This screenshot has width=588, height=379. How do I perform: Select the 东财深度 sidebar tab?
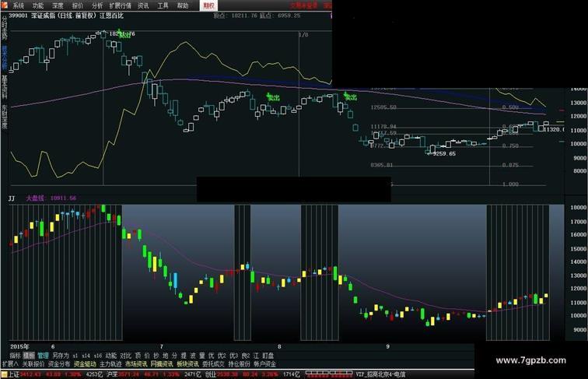(x=5, y=116)
